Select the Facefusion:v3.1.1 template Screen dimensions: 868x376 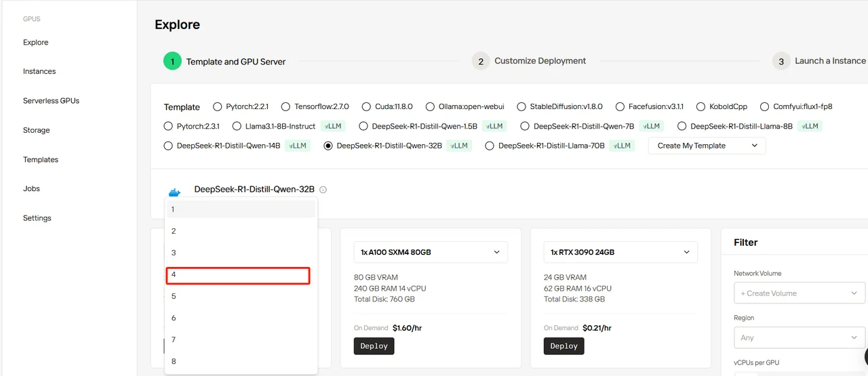pos(620,106)
